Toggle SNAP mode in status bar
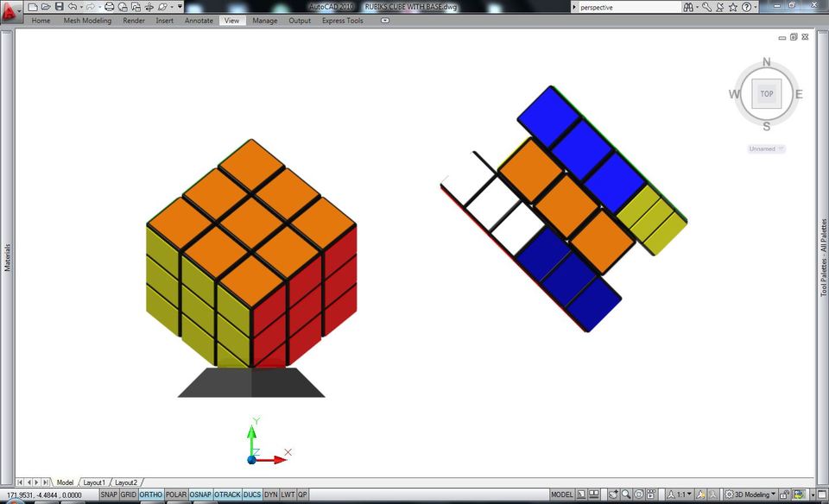829x504 pixels. [109, 495]
